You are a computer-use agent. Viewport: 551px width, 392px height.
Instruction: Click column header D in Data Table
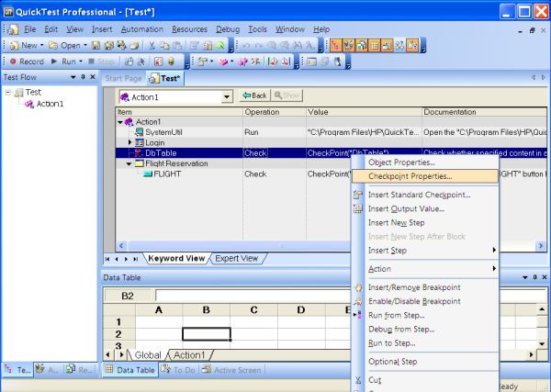point(301,309)
